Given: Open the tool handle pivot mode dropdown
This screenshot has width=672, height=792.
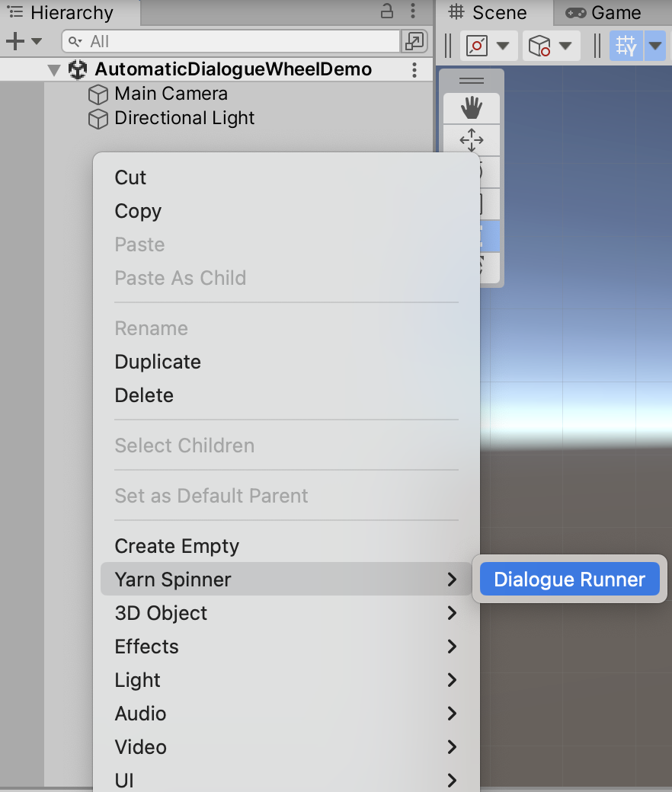Looking at the screenshot, I should point(488,46).
